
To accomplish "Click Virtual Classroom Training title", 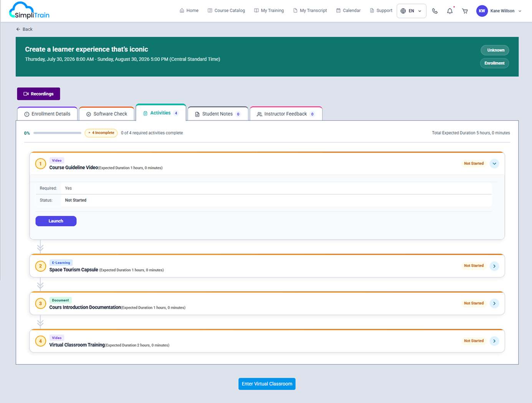I will pos(77,345).
